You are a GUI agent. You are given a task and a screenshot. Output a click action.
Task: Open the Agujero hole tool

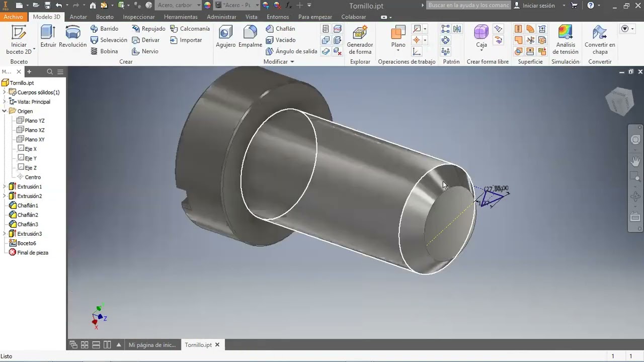(x=225, y=37)
